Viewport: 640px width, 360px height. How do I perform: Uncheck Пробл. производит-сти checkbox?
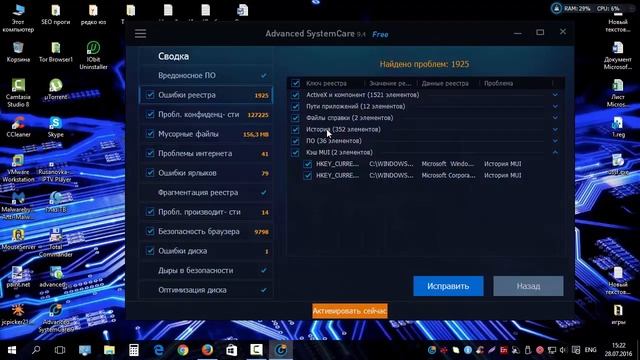[150, 212]
